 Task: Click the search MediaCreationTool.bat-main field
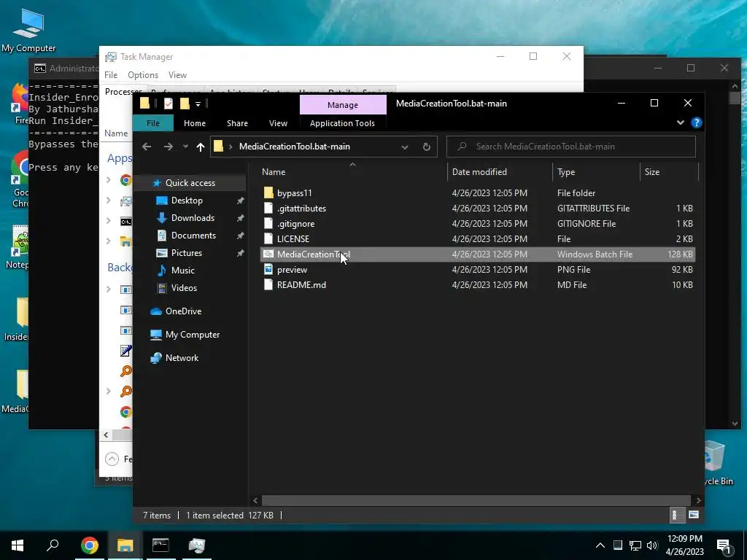[x=570, y=147]
